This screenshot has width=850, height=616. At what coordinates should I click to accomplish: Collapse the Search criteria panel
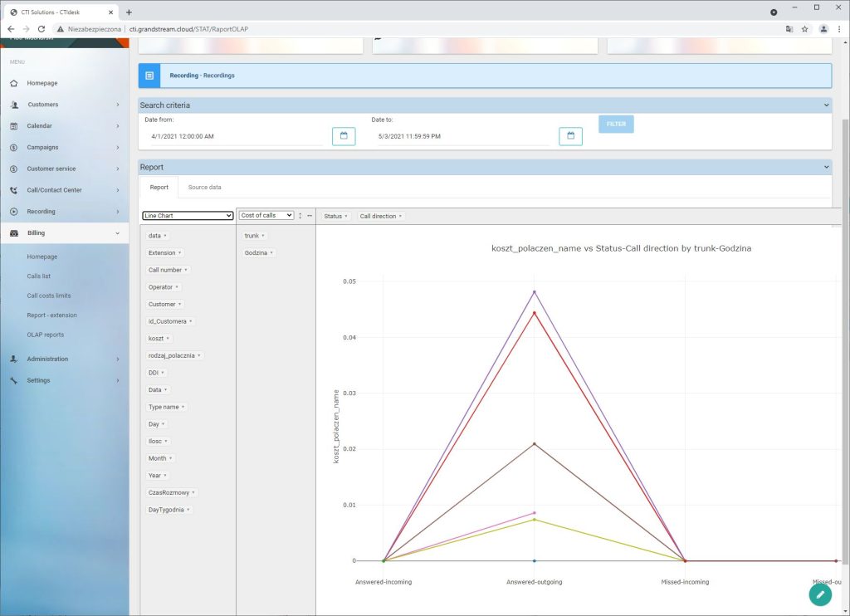pyautogui.click(x=825, y=105)
